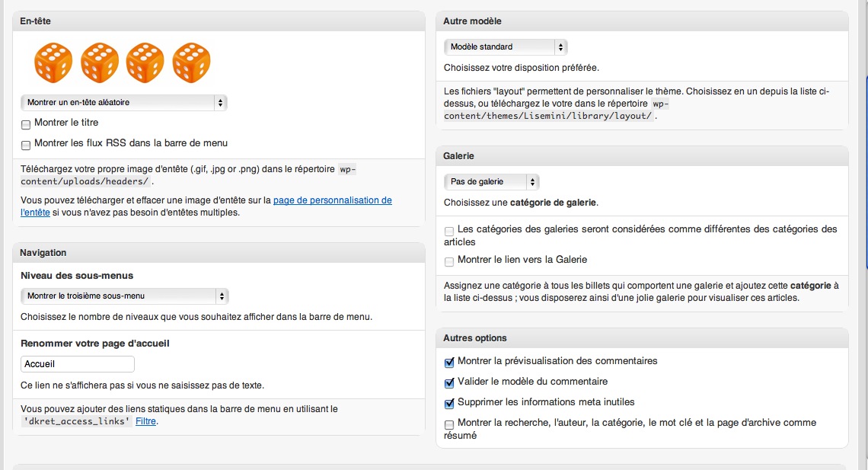Screen dimensions: 868x470
Task: Enable 'Montrer le lien vers la Galerie'
Action: point(449,261)
